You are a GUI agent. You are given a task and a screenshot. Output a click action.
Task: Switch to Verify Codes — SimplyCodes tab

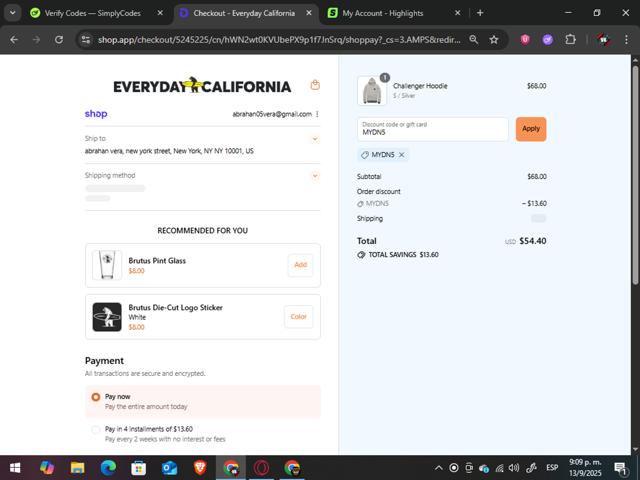92,13
